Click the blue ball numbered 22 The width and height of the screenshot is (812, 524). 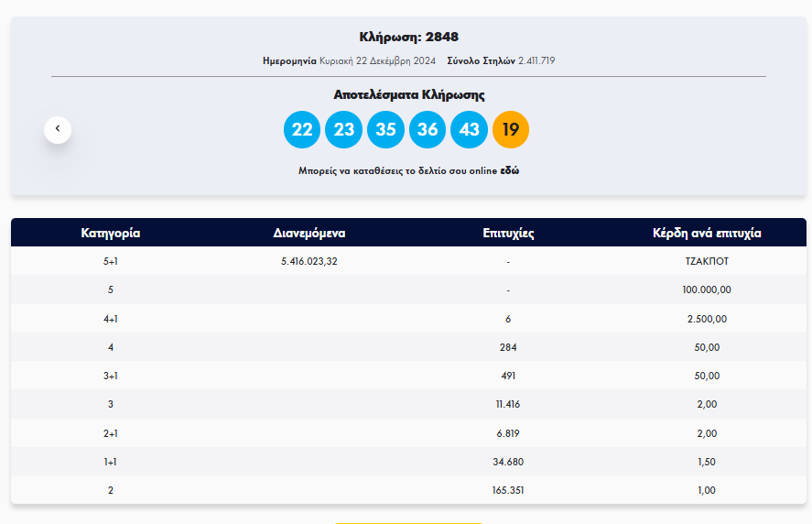(x=302, y=129)
